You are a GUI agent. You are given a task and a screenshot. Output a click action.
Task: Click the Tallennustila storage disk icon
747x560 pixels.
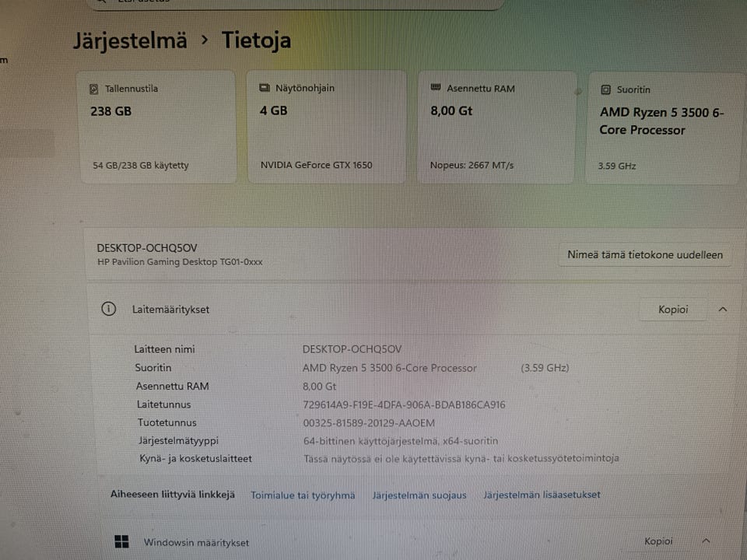click(94, 89)
